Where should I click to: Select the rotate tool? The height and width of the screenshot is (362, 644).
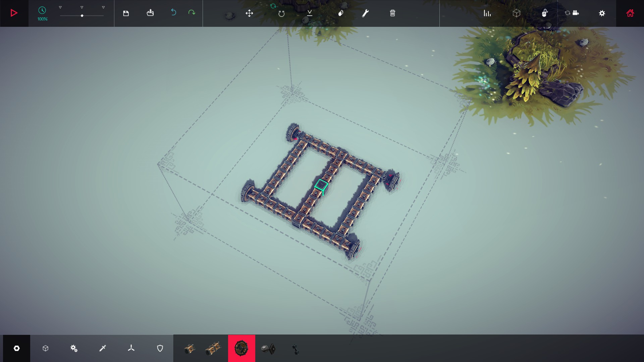281,13
